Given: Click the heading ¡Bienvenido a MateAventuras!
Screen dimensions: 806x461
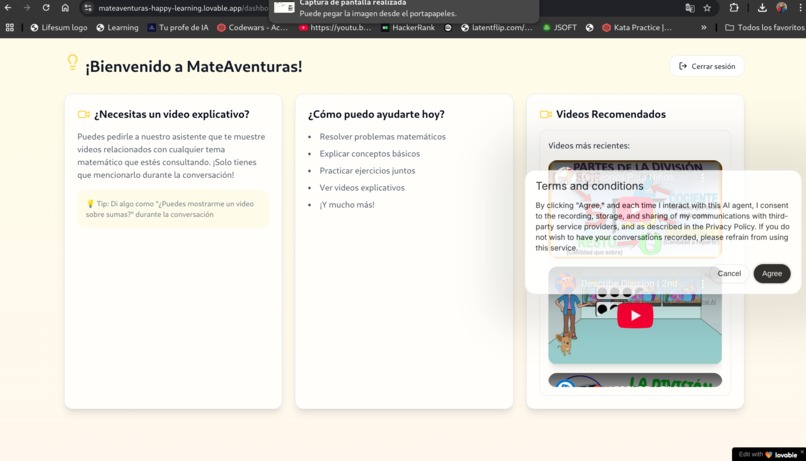Looking at the screenshot, I should [194, 67].
